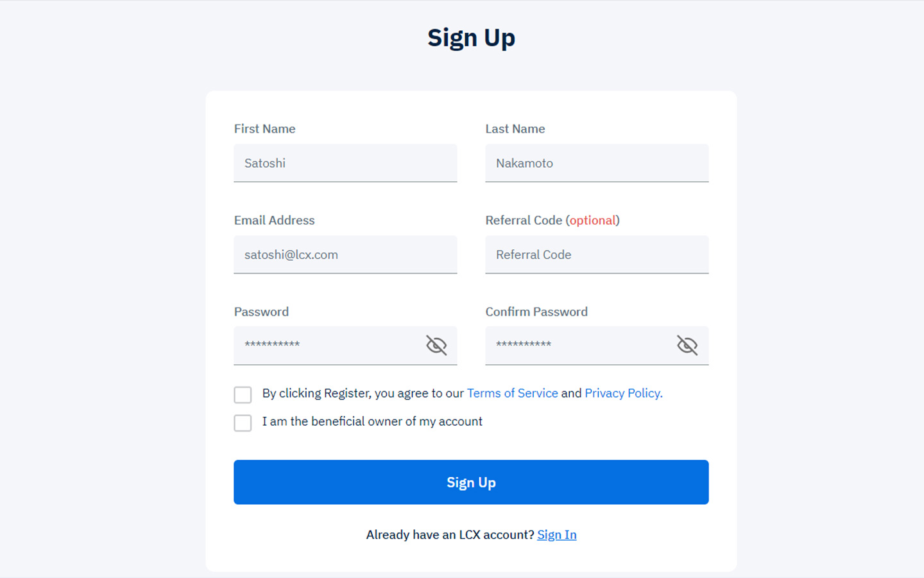
Task: Show the Password field's hidden characters
Action: (436, 346)
